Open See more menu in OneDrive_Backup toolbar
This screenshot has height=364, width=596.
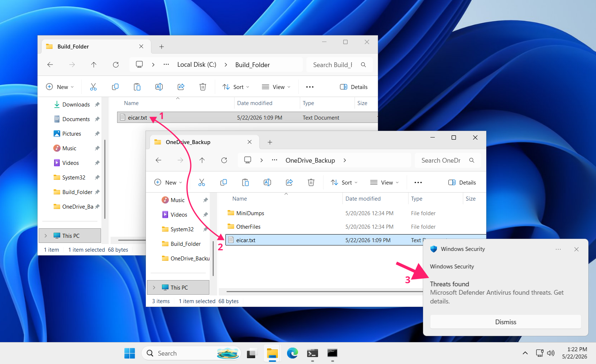coord(418,182)
